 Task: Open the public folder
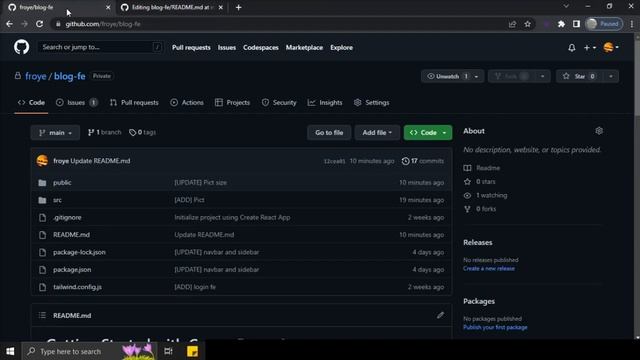(x=62, y=182)
